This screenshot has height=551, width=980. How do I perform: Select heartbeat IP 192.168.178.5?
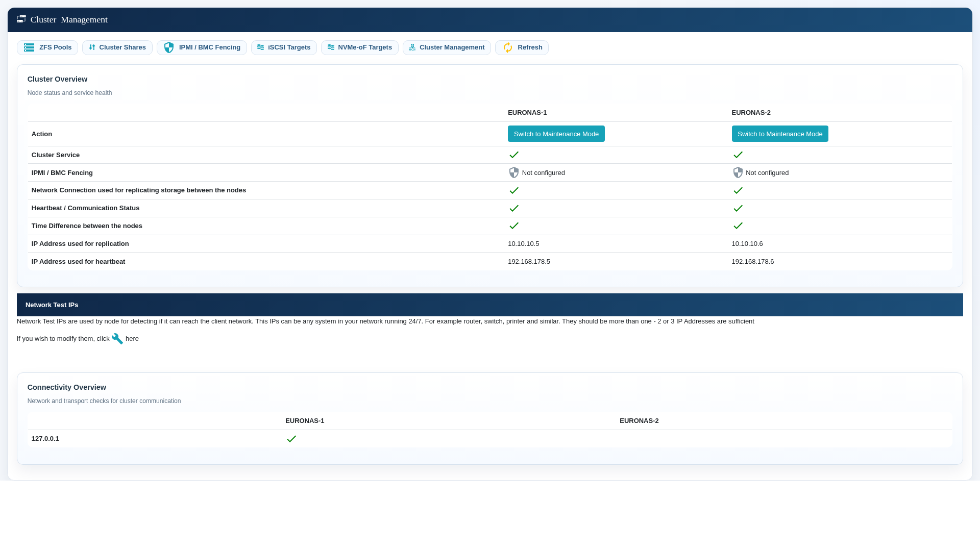click(x=529, y=262)
